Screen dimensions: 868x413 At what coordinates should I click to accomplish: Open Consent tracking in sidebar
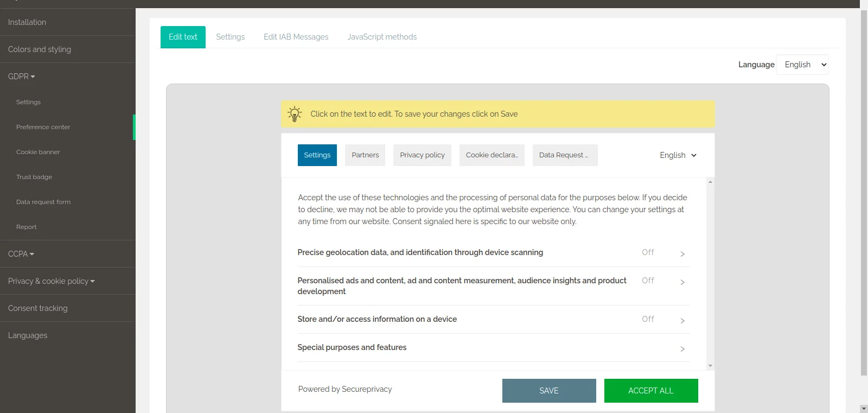click(x=38, y=308)
